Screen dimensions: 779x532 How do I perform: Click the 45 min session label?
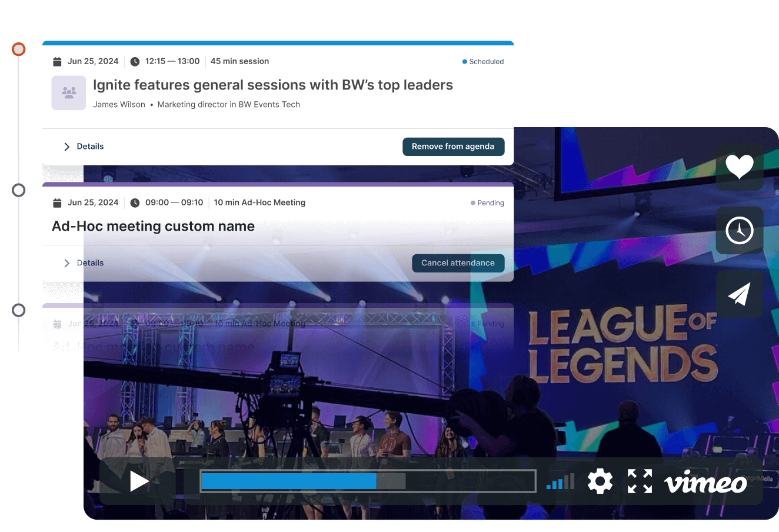tap(239, 61)
